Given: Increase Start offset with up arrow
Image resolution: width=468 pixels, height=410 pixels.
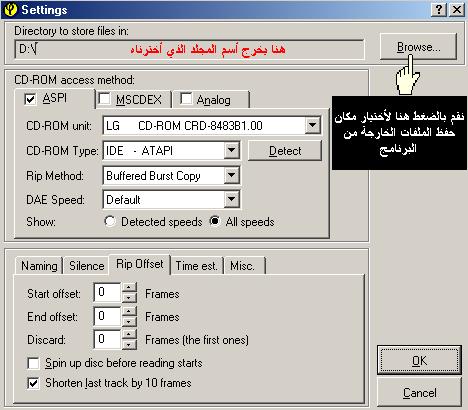Looking at the screenshot, I should pyautogui.click(x=129, y=288).
